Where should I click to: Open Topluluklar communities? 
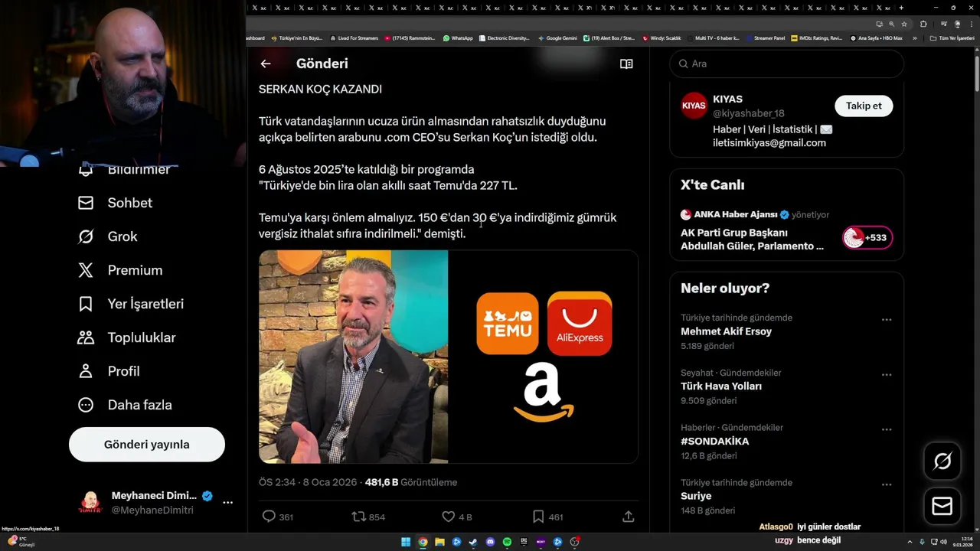127,337
